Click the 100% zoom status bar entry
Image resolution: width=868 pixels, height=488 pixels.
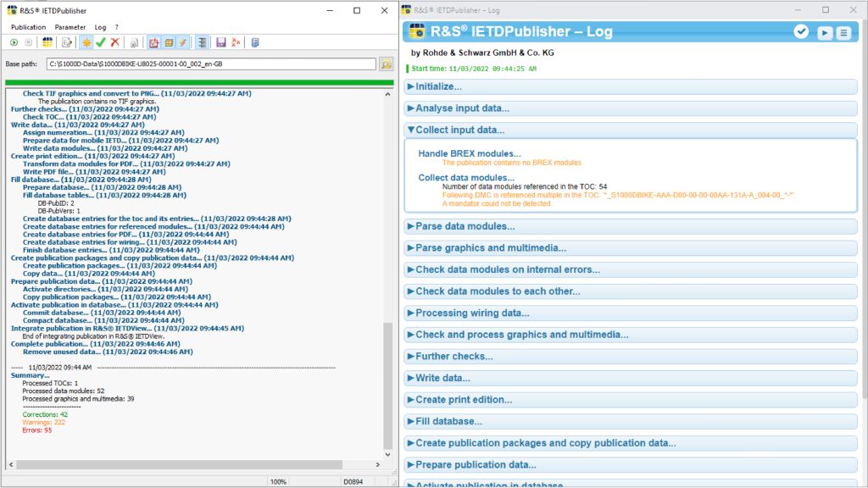coord(278,482)
